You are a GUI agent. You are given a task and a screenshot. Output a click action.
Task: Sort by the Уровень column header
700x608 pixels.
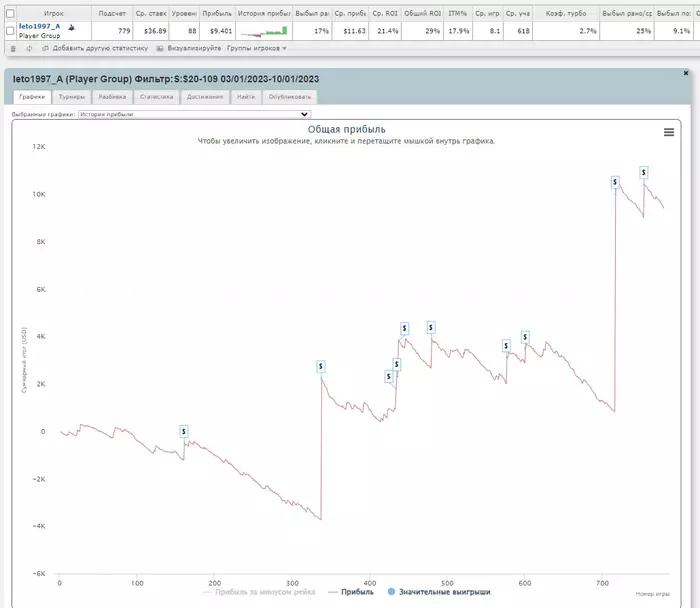tap(184, 13)
